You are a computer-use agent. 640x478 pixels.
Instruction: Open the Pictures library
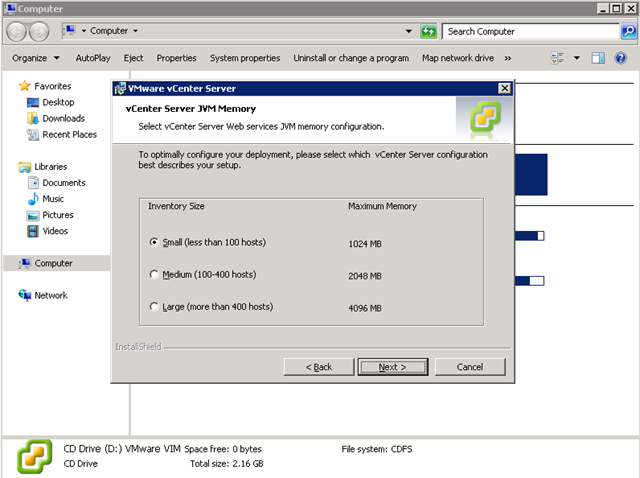[x=58, y=215]
